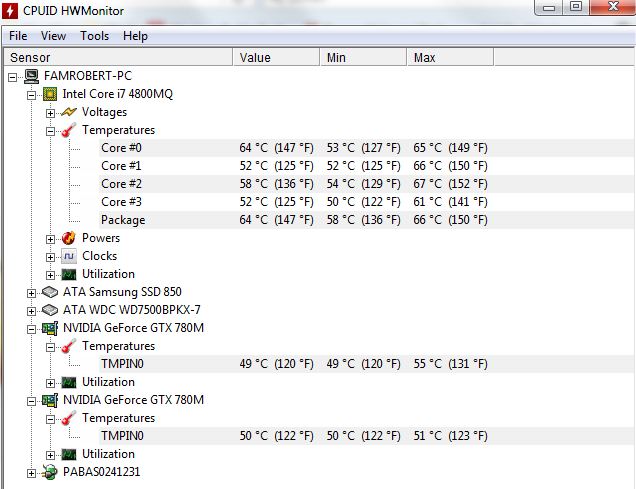Collapse the first GPU Temperatures node
Image resolution: width=636 pixels, height=489 pixels.
(50, 347)
